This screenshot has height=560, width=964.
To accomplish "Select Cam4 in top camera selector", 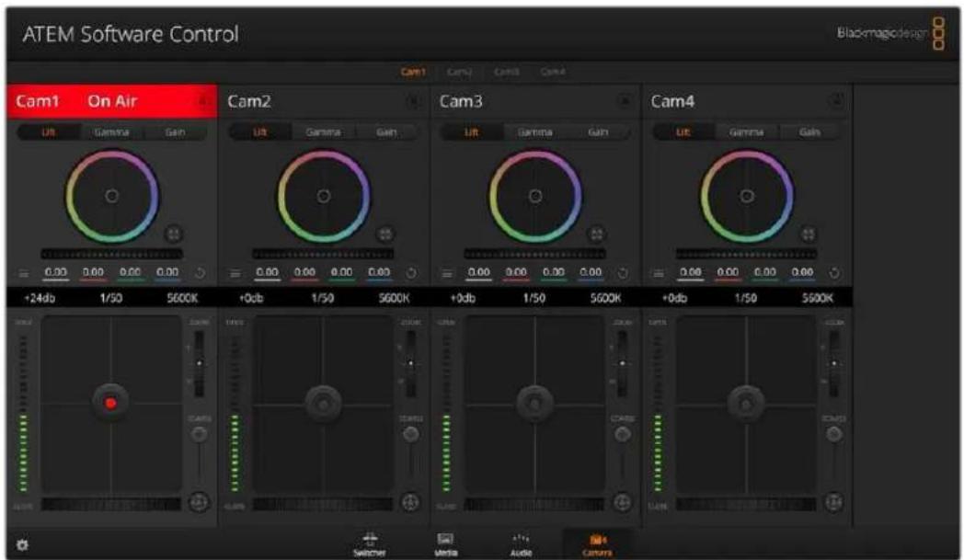I will 553,72.
